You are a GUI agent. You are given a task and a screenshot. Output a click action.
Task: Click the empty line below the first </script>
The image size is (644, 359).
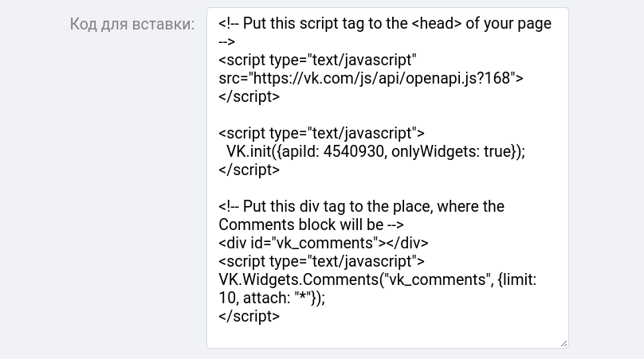pos(387,115)
